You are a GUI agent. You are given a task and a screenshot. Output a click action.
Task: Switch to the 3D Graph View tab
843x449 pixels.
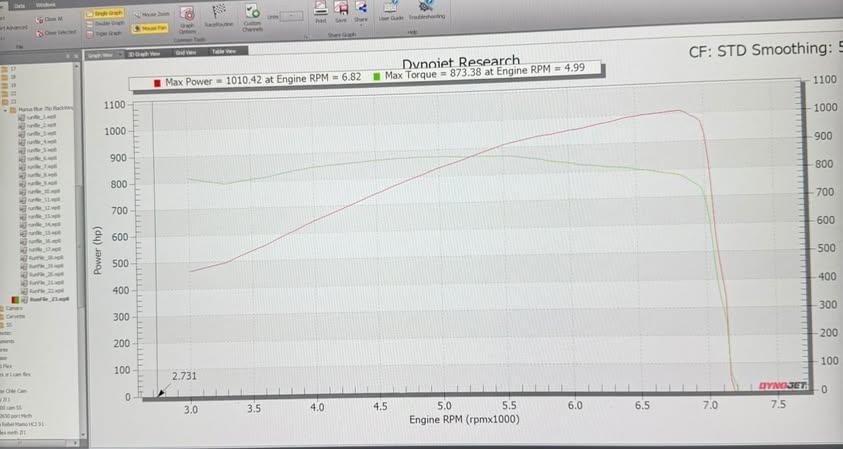142,52
